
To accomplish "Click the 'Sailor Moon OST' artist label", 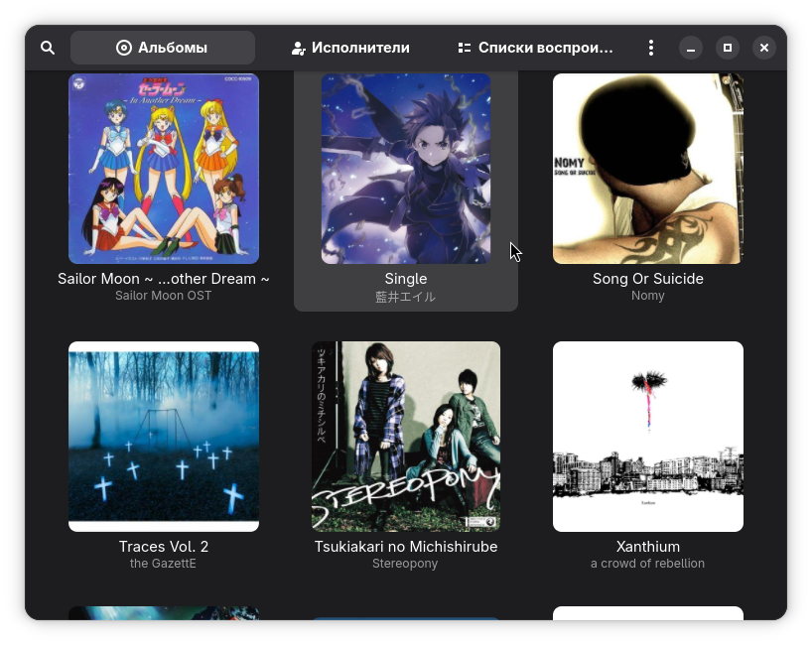I will (x=164, y=296).
